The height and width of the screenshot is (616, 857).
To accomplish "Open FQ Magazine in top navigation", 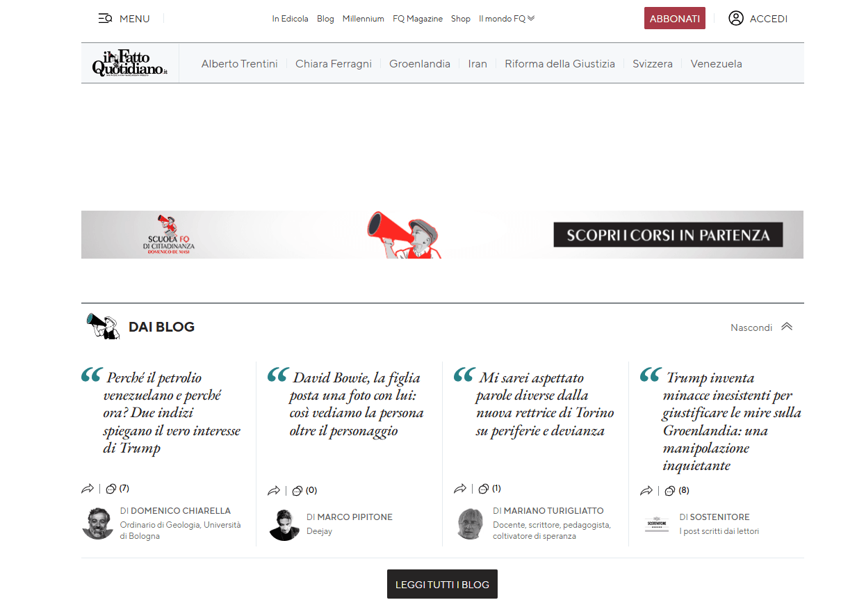I will point(418,19).
